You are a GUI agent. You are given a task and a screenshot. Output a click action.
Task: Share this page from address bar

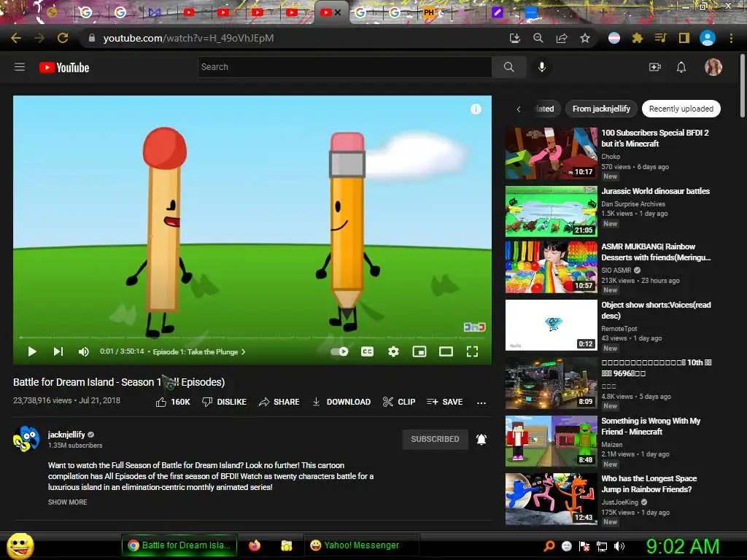(562, 38)
